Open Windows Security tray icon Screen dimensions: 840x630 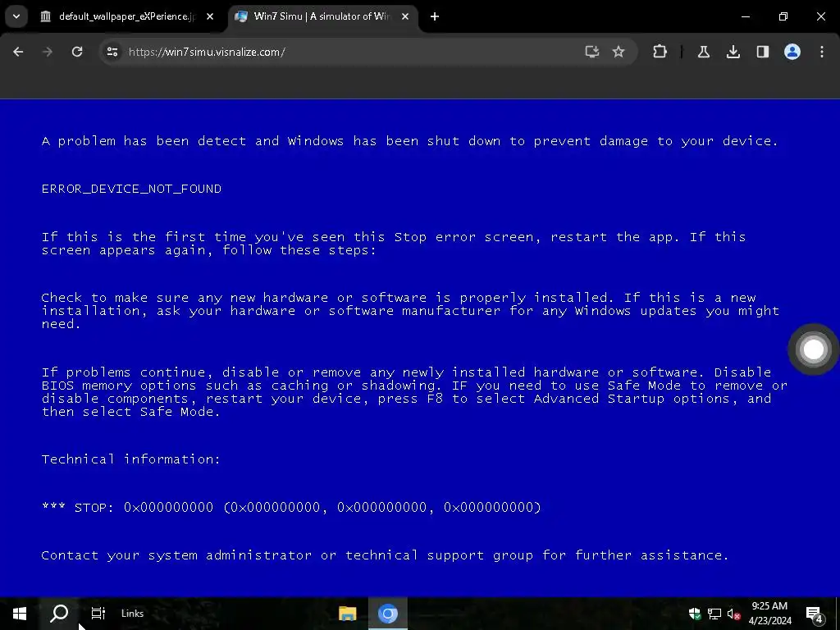click(x=695, y=614)
